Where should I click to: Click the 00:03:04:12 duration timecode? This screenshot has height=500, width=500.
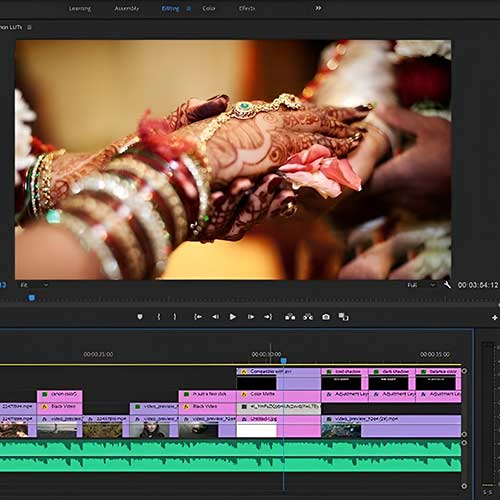(478, 285)
